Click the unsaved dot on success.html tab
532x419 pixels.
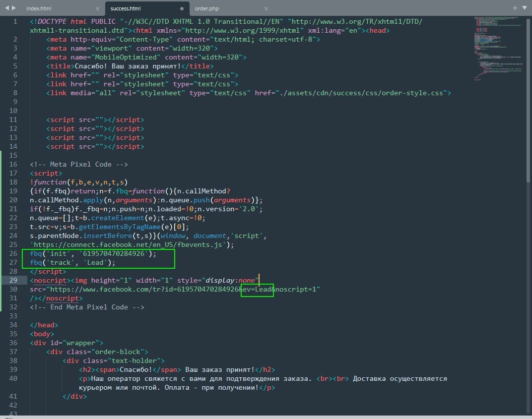pos(182,8)
